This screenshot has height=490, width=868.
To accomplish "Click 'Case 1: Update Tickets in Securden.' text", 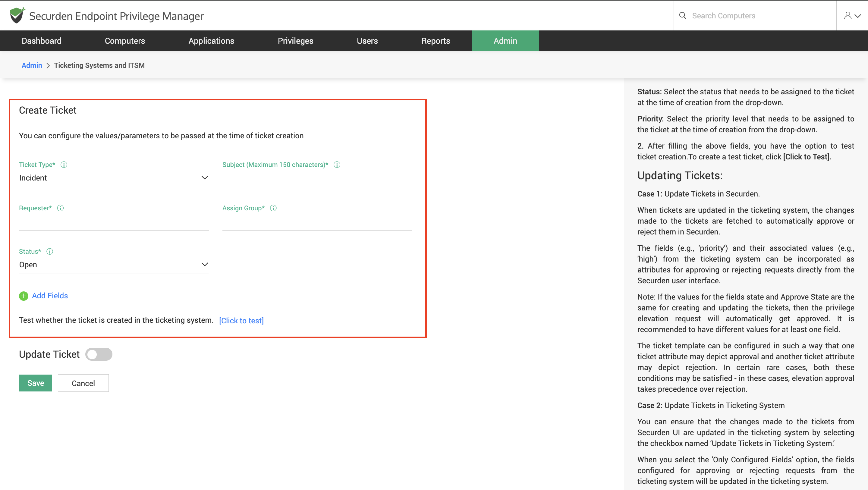I will coord(698,194).
